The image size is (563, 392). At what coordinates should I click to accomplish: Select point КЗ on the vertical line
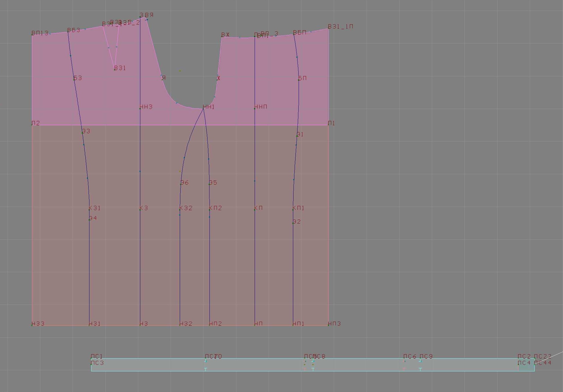click(140, 210)
